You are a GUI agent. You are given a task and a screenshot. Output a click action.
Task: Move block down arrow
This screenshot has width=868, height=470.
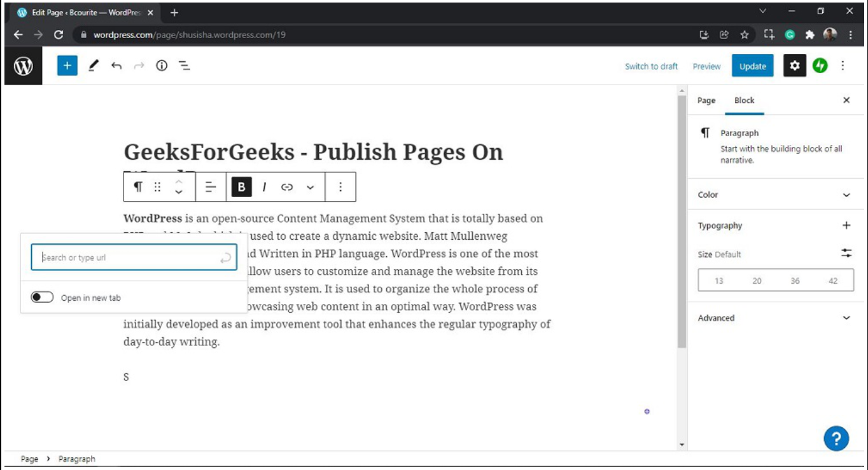(179, 192)
